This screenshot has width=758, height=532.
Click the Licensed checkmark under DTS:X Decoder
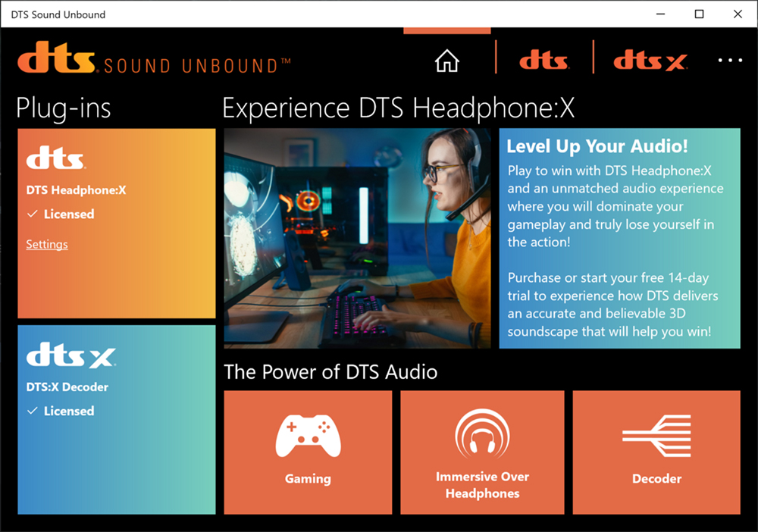point(33,411)
